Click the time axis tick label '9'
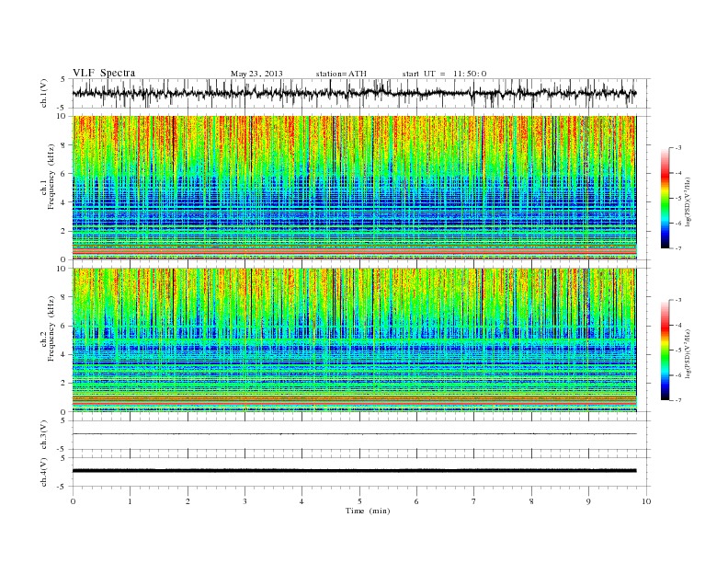This screenshot has width=728, height=563. coord(588,501)
